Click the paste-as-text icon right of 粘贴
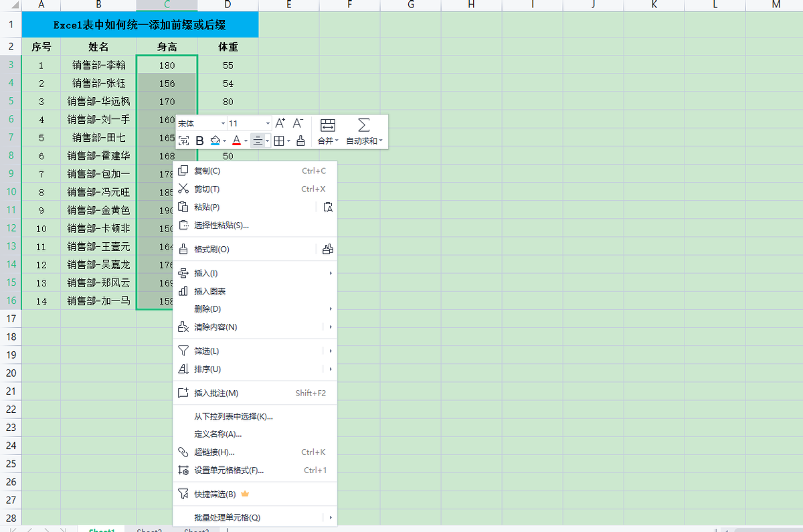803x532 pixels. tap(328, 207)
